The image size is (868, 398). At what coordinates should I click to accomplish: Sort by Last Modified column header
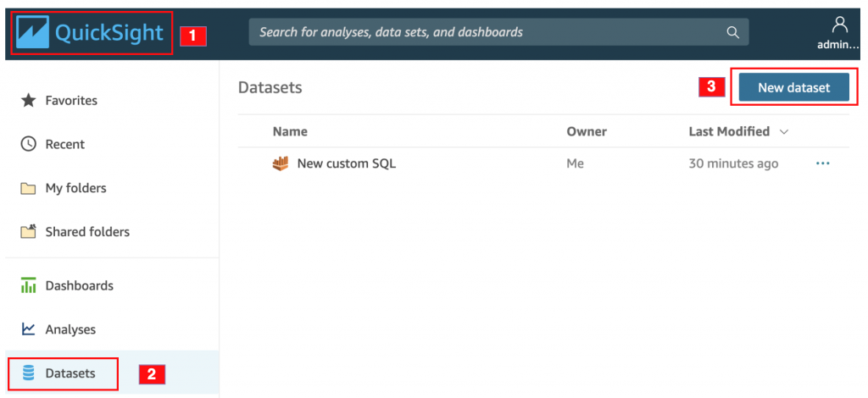tap(729, 131)
